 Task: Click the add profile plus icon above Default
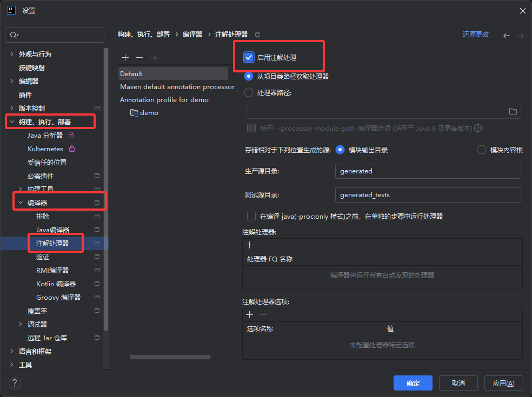pyautogui.click(x=125, y=58)
